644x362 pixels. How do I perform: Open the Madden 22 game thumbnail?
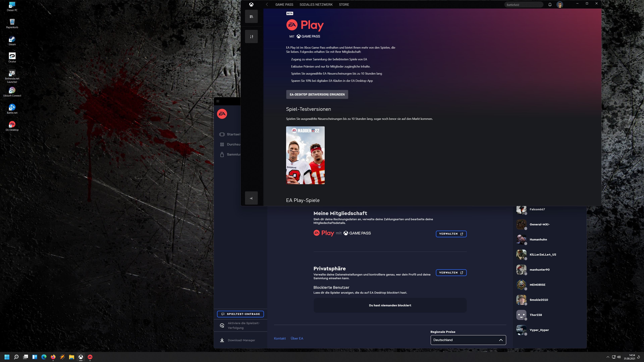(x=305, y=155)
